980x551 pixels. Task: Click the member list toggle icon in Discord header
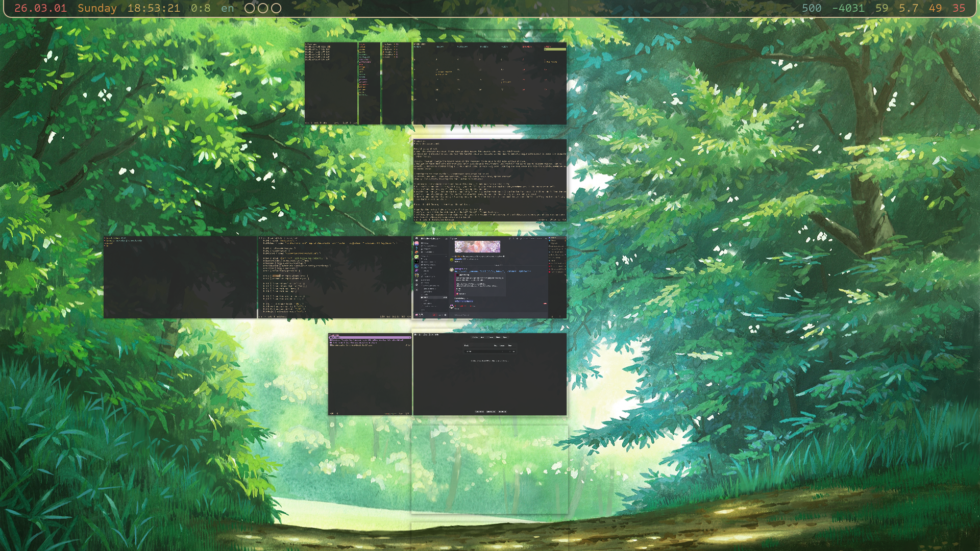point(521,239)
